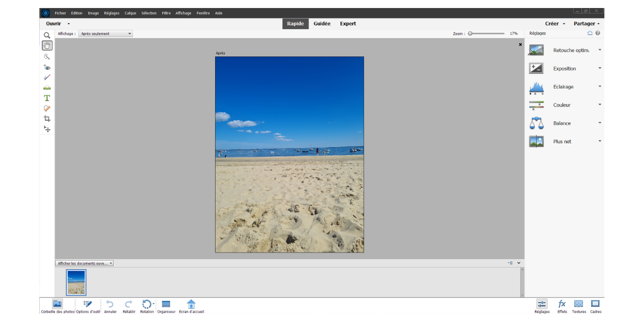Open the Organiseur
Image resolution: width=644 pixels, height=322 pixels.
[x=166, y=306]
